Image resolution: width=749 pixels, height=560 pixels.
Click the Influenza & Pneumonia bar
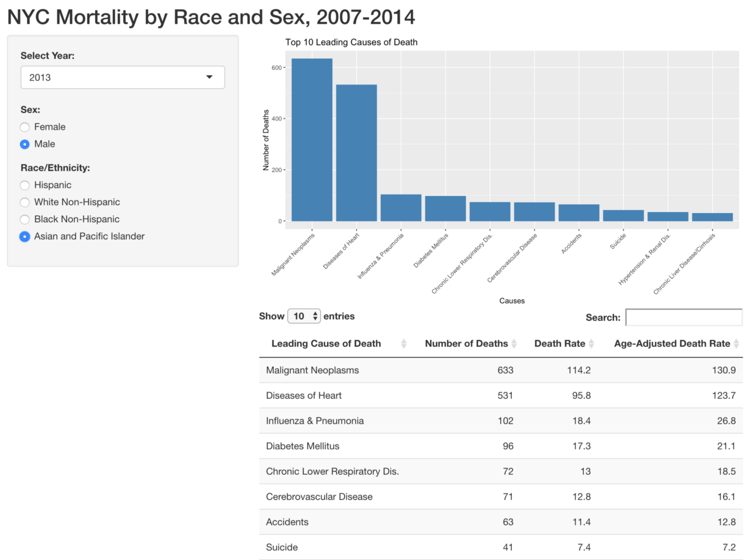[x=401, y=208]
